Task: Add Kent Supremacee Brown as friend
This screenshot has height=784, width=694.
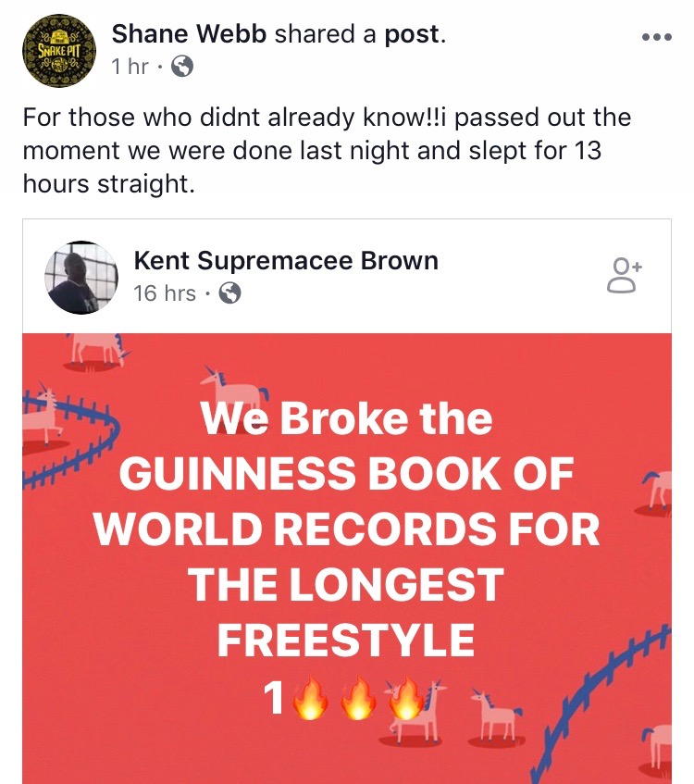Action: (x=624, y=276)
